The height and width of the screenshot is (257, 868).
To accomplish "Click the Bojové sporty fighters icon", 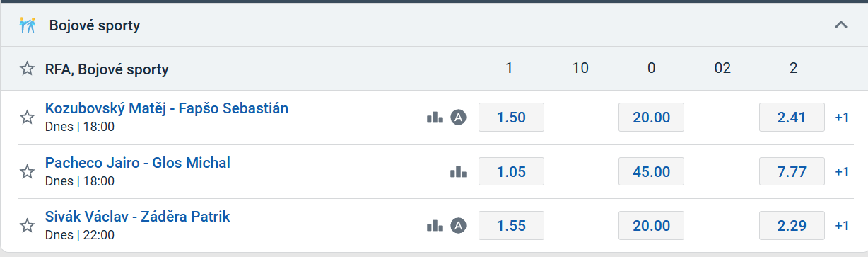I will tap(28, 25).
